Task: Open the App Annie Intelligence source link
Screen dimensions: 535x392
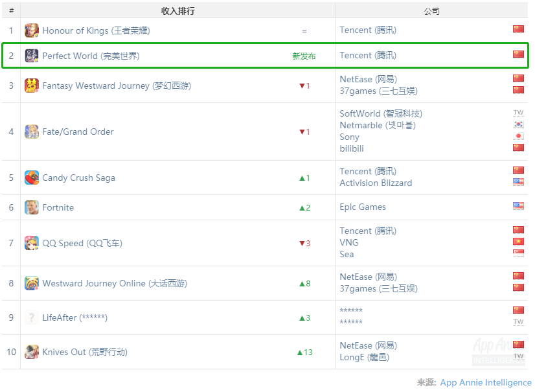Action: [x=486, y=382]
